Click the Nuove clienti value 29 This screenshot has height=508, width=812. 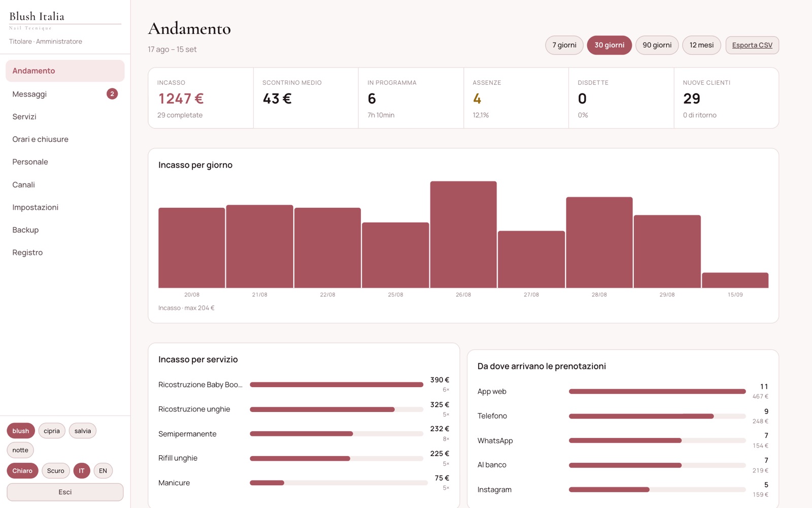click(692, 99)
